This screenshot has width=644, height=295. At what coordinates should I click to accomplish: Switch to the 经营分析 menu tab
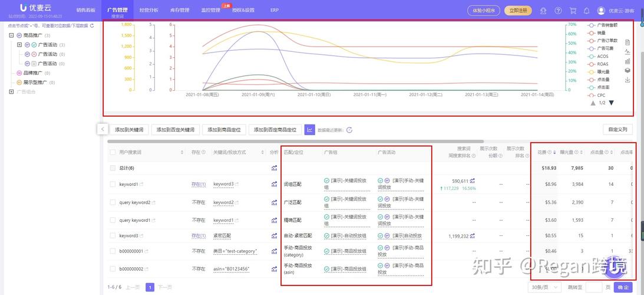click(149, 10)
